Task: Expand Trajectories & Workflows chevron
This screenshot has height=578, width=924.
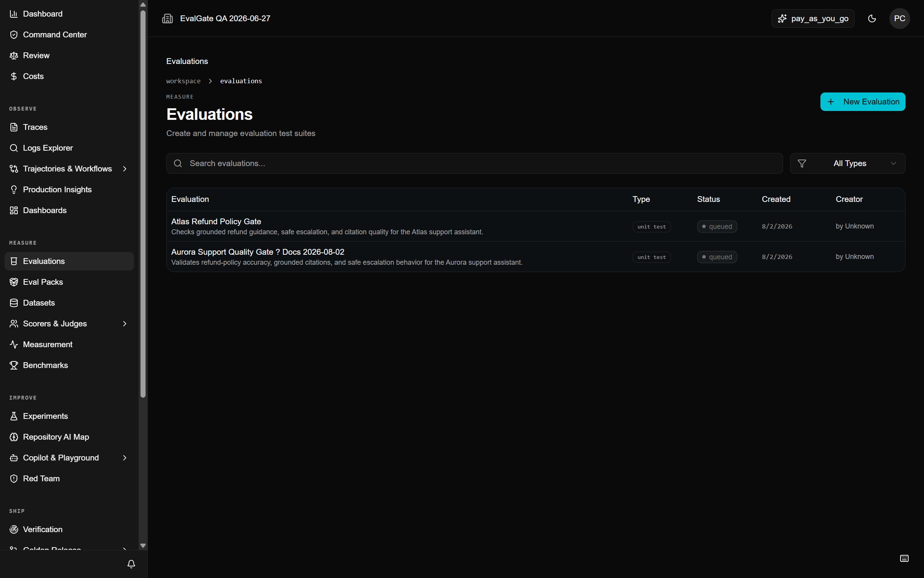Action: pos(125,169)
